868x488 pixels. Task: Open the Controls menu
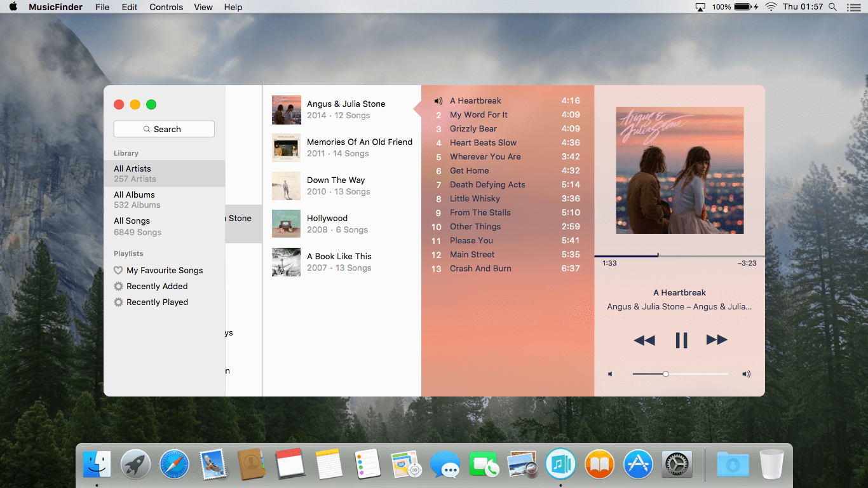pyautogui.click(x=166, y=7)
